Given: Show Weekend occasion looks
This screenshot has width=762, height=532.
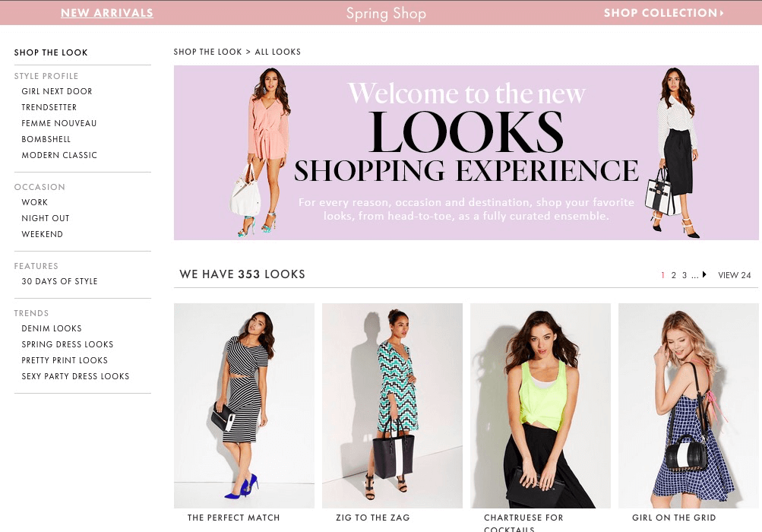Looking at the screenshot, I should pos(43,234).
